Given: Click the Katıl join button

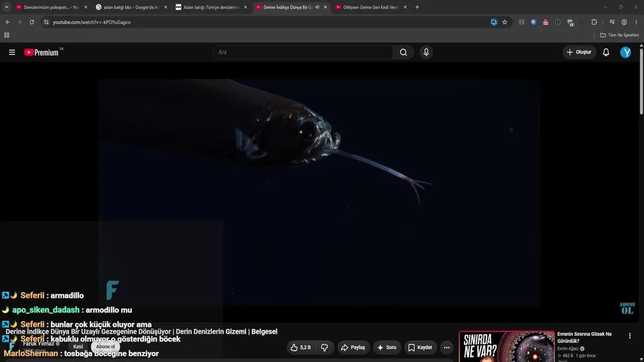Looking at the screenshot, I should click(78, 346).
